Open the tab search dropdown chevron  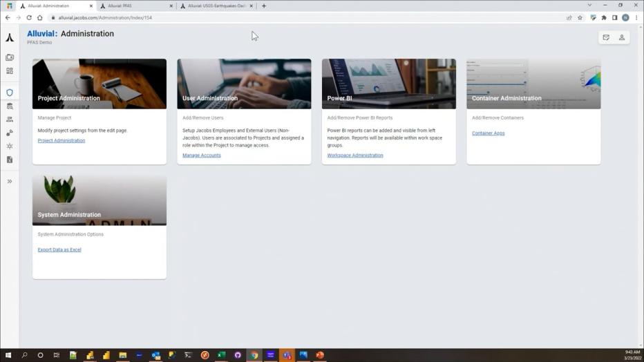pos(590,6)
